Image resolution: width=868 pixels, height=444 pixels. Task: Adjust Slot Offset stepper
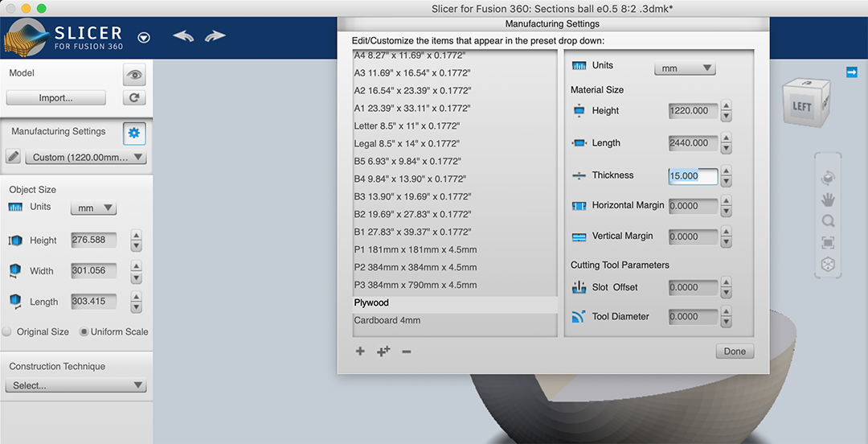pyautogui.click(x=727, y=288)
